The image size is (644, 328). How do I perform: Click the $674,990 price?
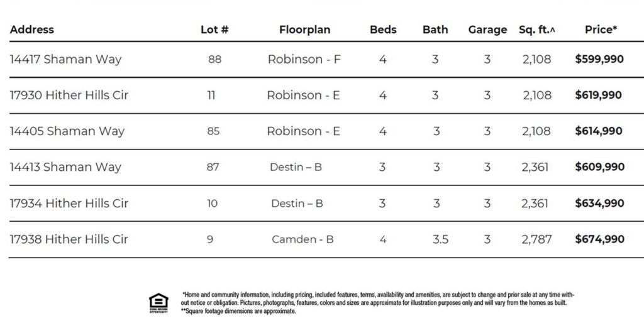click(x=599, y=239)
